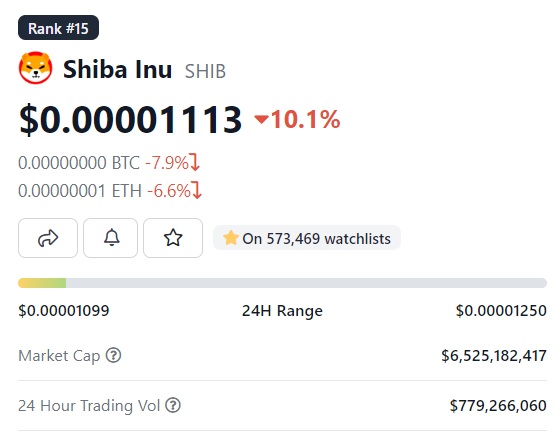Click the share arrow icon button

point(48,238)
